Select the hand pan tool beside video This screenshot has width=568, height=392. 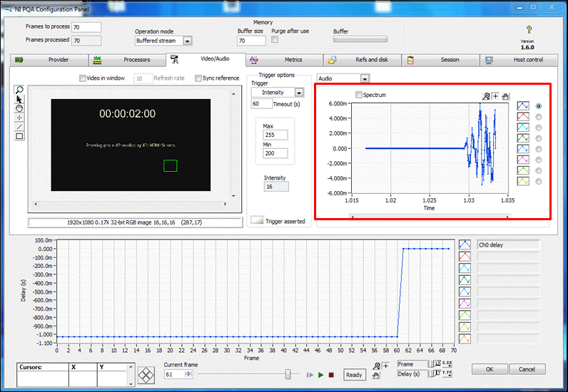tap(19, 108)
